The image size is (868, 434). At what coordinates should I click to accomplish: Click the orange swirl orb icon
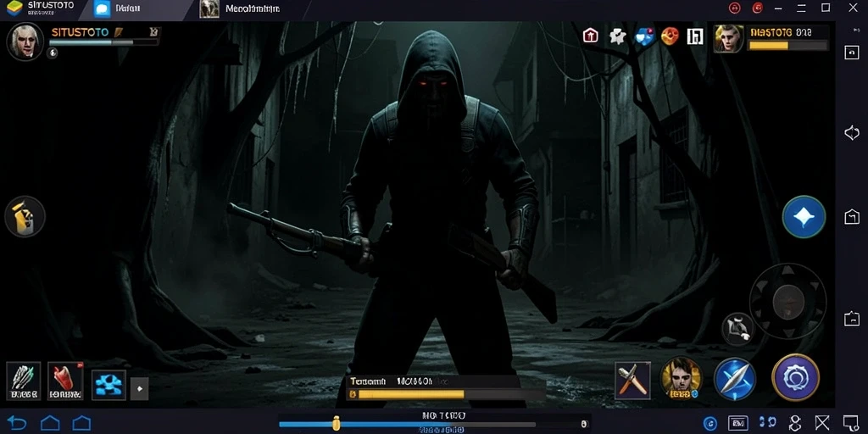point(670,36)
